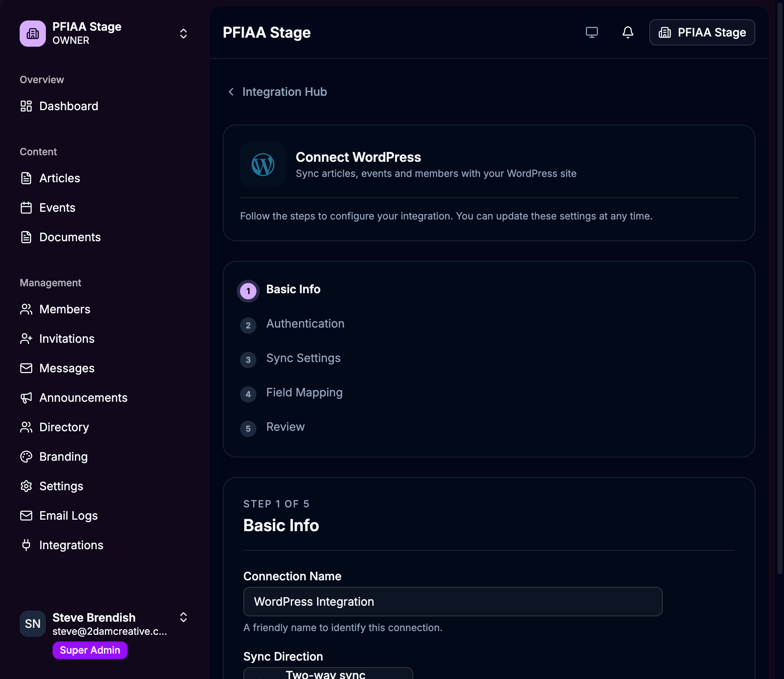
Task: Open notifications bell
Action: tap(628, 32)
